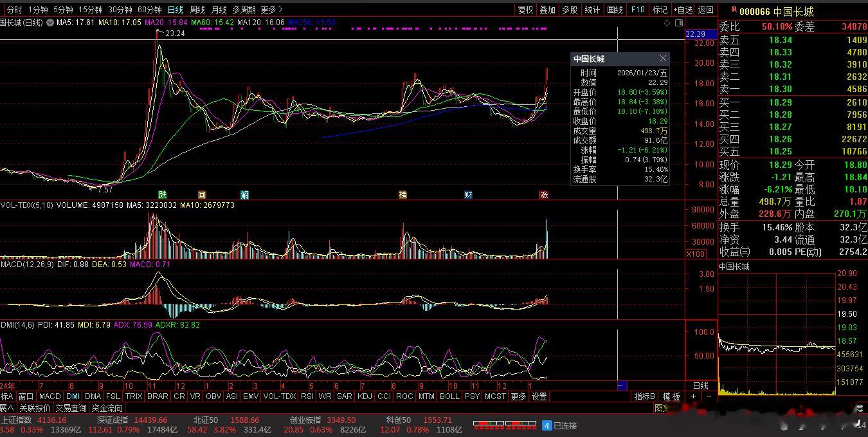Open dropdown arrow next to 中国长城(日线)
The height and width of the screenshot is (437, 868).
point(49,23)
